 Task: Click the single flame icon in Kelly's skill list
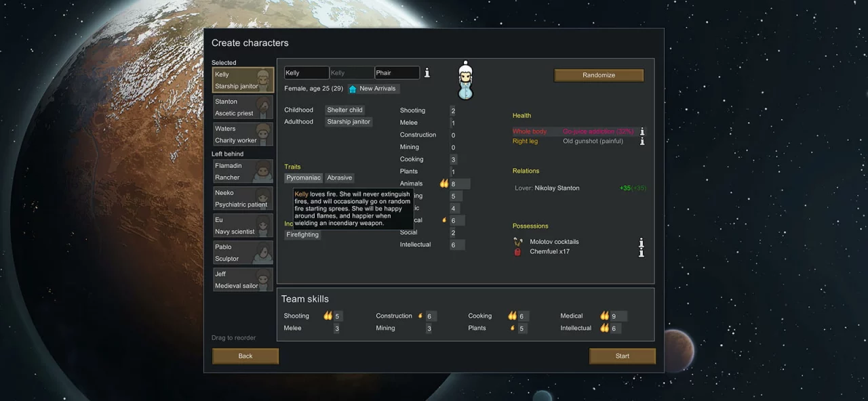pos(444,220)
